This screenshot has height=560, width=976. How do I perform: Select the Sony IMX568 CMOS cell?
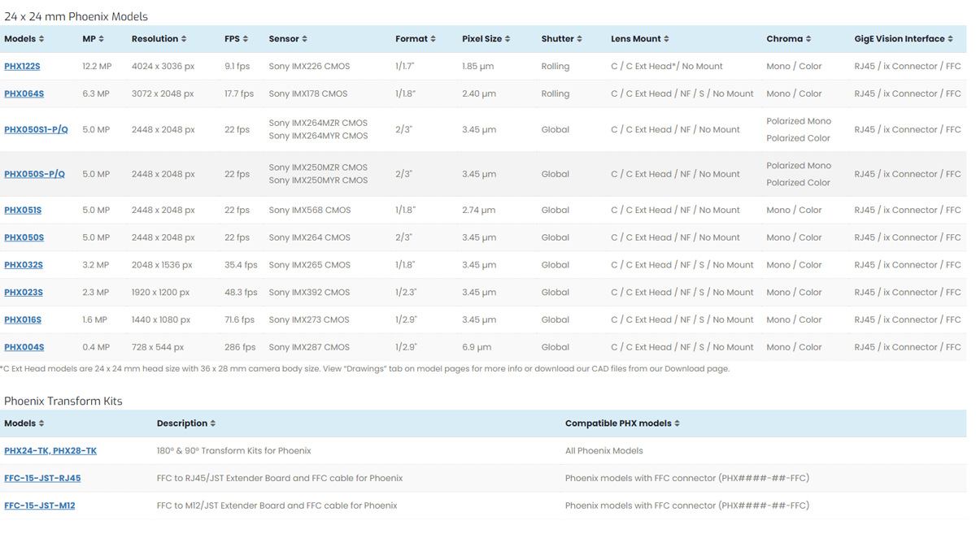[309, 211]
